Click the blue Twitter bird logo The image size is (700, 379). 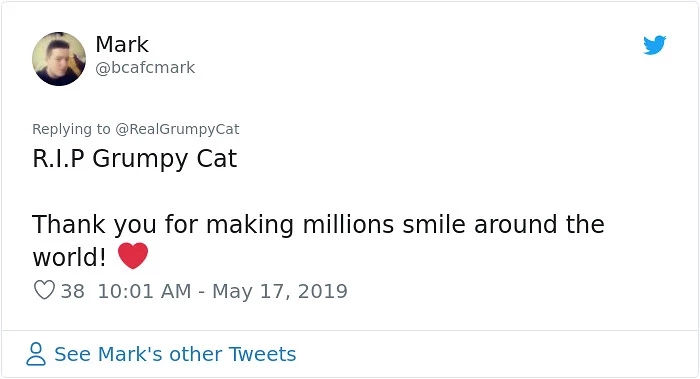654,45
